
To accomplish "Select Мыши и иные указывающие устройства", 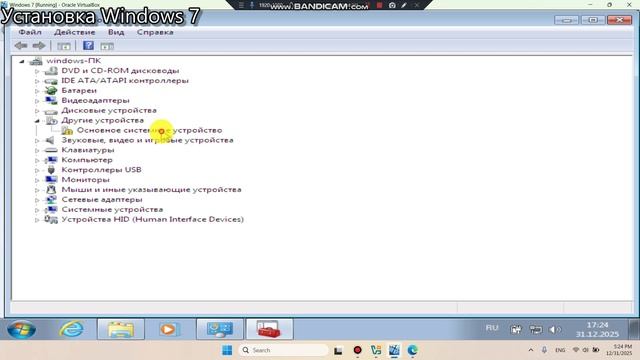I will (151, 189).
